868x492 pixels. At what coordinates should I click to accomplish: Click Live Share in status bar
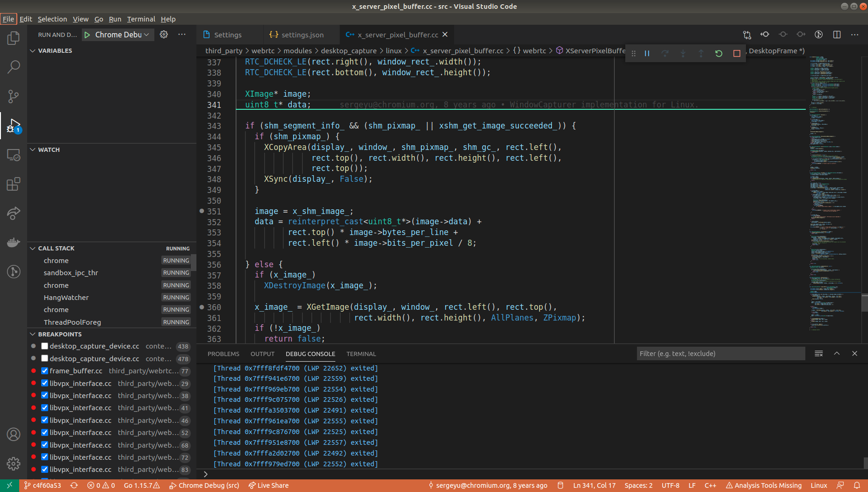click(x=268, y=485)
